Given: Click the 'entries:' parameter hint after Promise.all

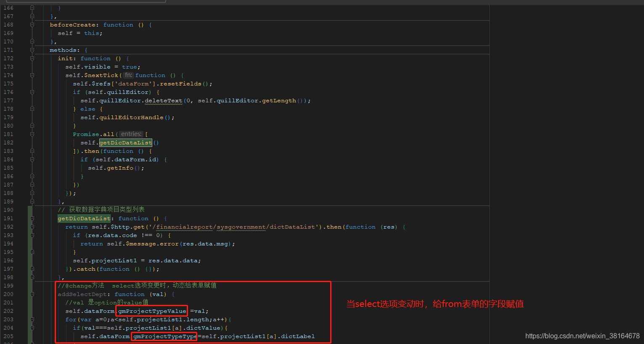Looking at the screenshot, I should click(x=131, y=134).
